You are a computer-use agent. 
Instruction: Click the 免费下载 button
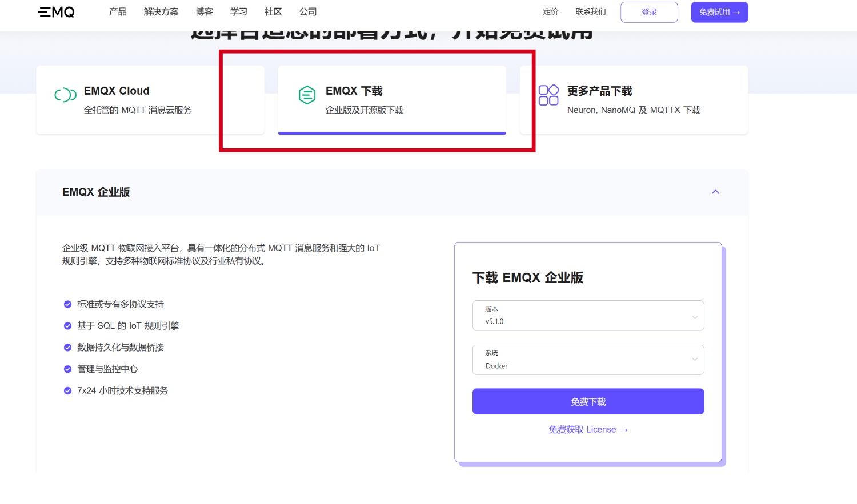[588, 402]
